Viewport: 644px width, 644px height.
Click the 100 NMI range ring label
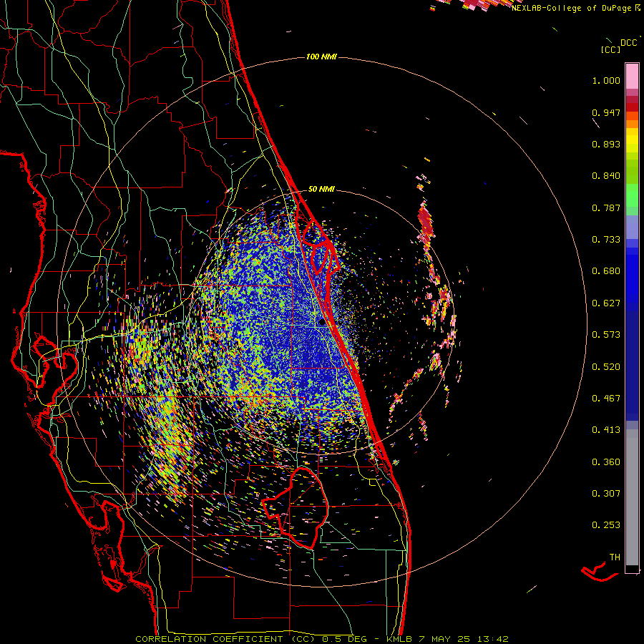(x=321, y=57)
